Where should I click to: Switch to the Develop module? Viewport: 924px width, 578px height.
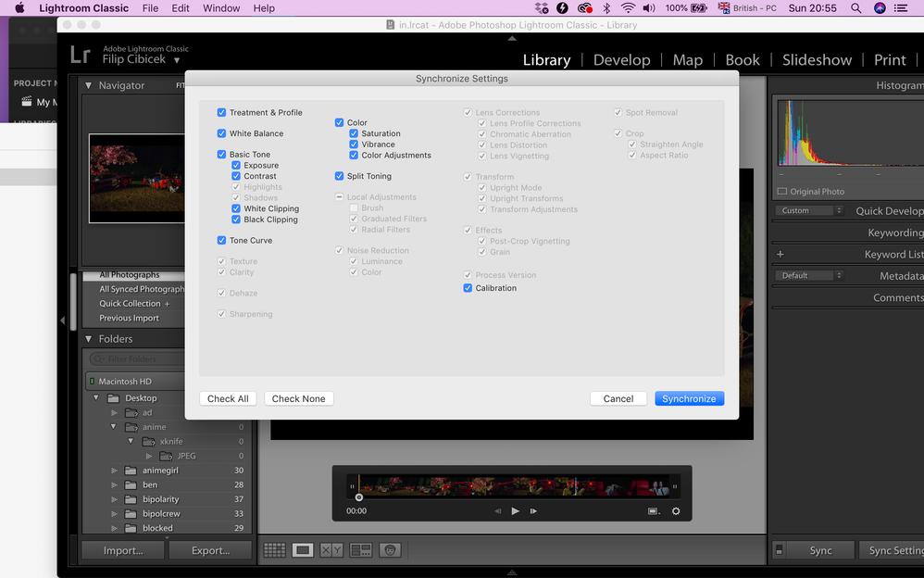(621, 60)
